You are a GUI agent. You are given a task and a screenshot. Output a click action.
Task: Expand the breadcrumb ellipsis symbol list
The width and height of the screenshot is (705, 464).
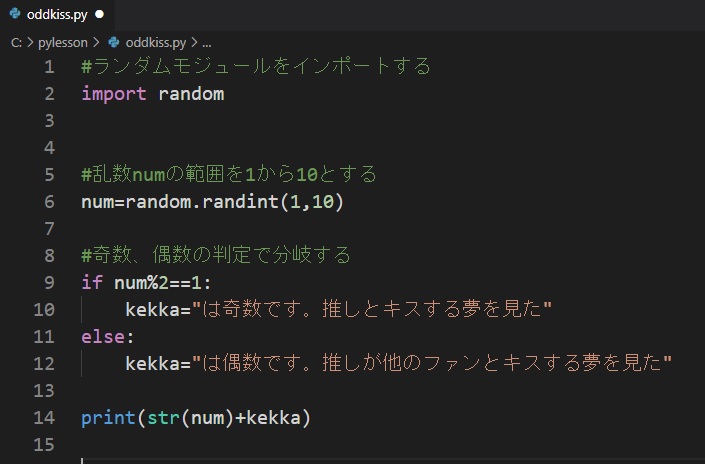tap(207, 44)
